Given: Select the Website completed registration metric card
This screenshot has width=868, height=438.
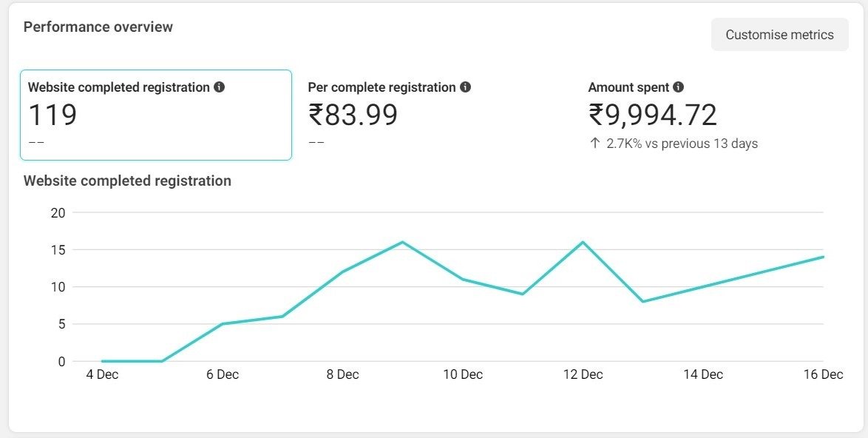Looking at the screenshot, I should pyautogui.click(x=155, y=115).
